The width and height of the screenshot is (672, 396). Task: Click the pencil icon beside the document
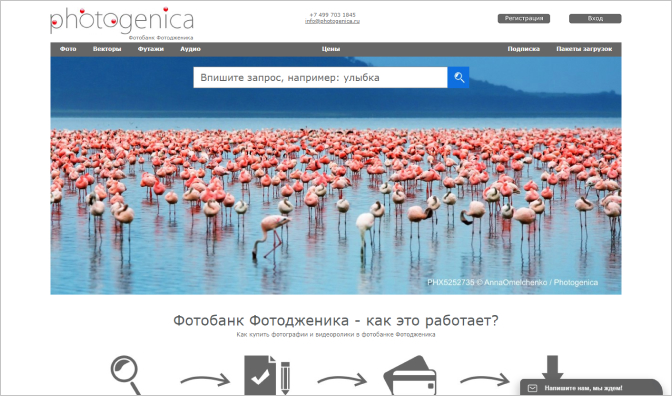[x=285, y=378]
